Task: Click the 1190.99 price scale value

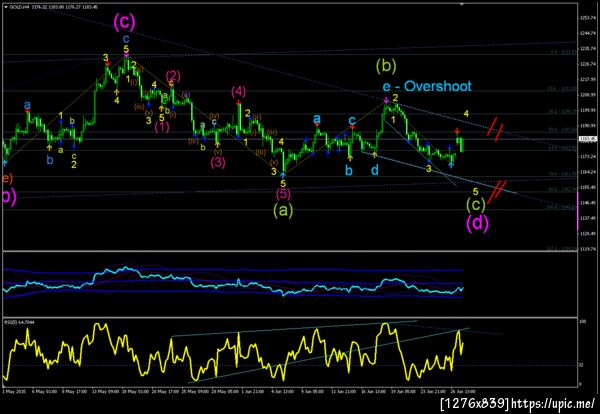Action: [587, 126]
